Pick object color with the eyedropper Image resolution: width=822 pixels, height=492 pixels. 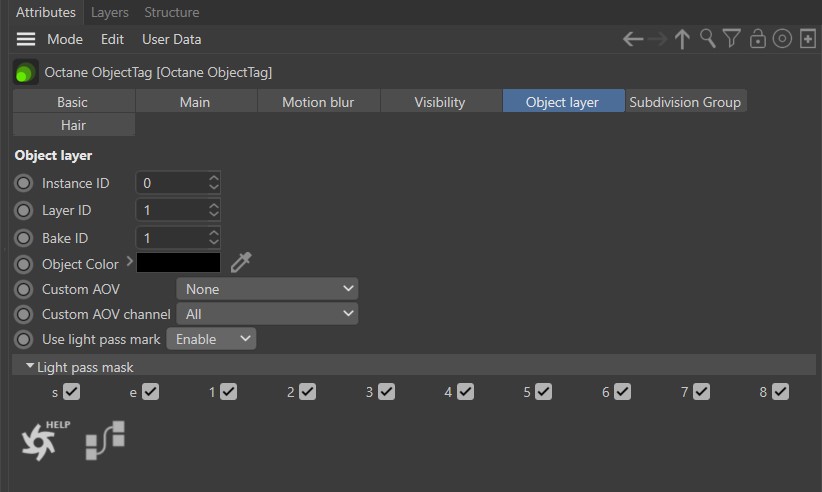pyautogui.click(x=241, y=262)
